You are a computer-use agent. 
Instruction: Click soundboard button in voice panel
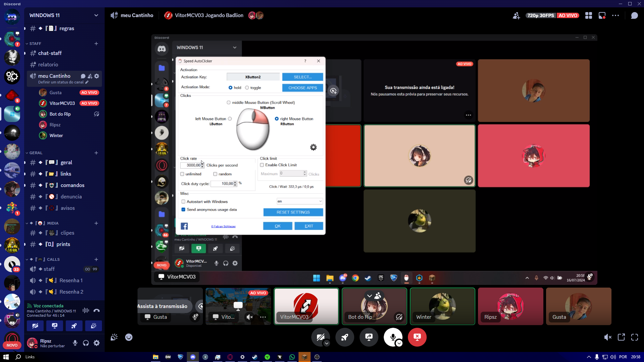pyautogui.click(x=94, y=325)
